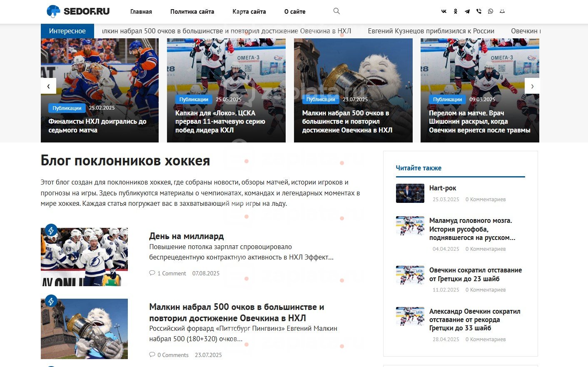Screen dimensions: 588x367
Task: Open slide «Финалисты НХЛ доигрались до седьмого матча»
Action: point(97,126)
